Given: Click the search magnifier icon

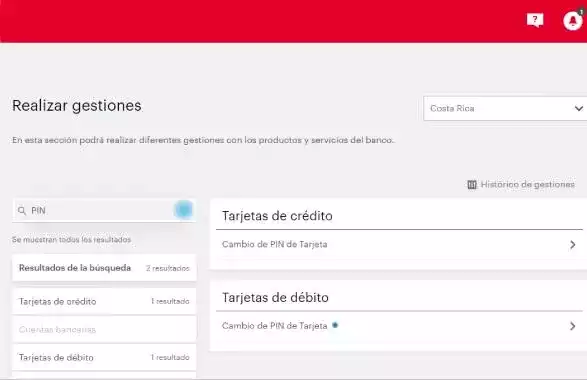Looking at the screenshot, I should point(22,211).
